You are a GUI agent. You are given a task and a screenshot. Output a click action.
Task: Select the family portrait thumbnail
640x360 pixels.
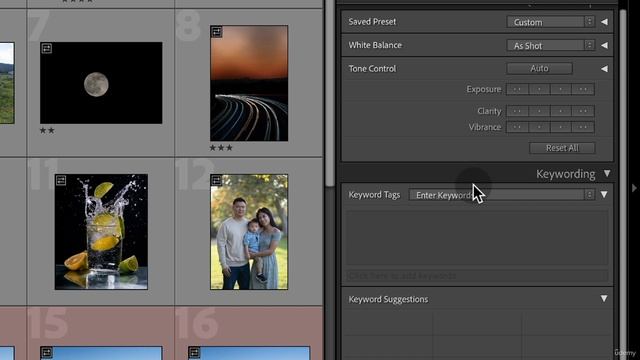(249, 232)
